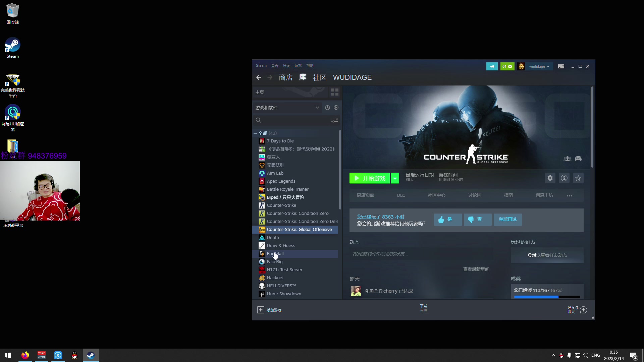The width and height of the screenshot is (644, 362).
Task: Open the 好友 menu
Action: click(x=286, y=66)
